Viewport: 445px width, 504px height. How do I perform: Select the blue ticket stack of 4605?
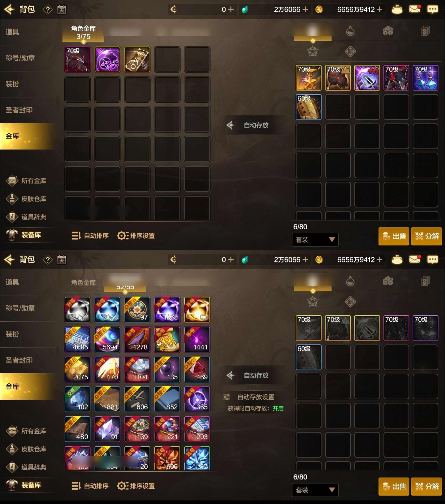click(78, 339)
